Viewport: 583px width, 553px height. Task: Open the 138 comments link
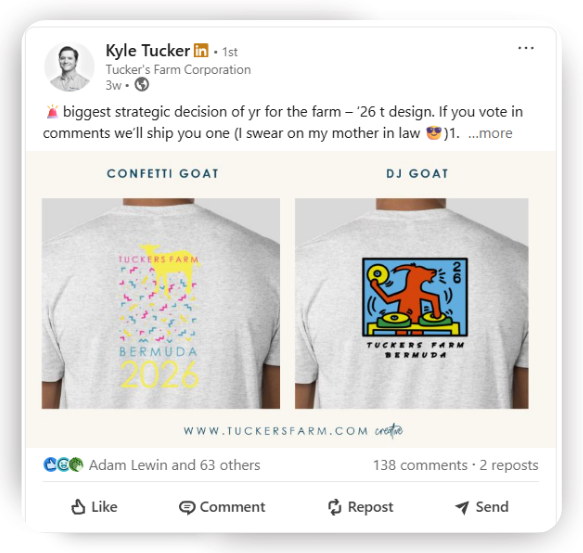click(x=420, y=465)
